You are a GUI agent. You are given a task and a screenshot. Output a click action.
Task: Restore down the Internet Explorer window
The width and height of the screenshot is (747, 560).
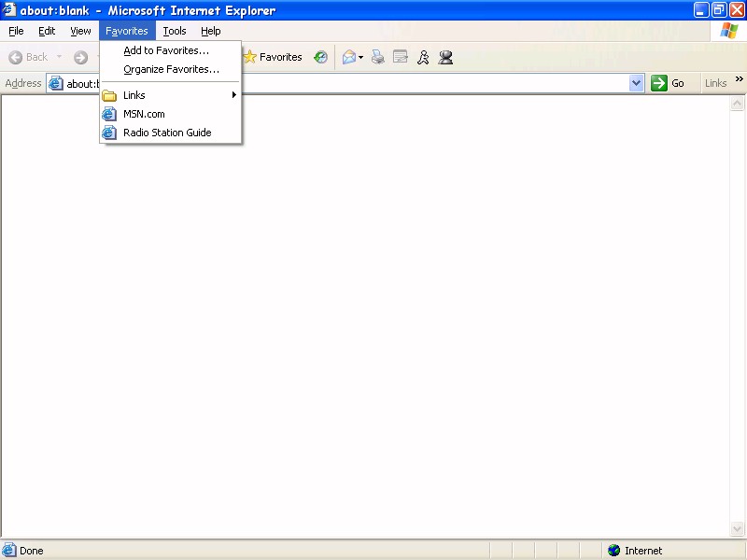719,10
